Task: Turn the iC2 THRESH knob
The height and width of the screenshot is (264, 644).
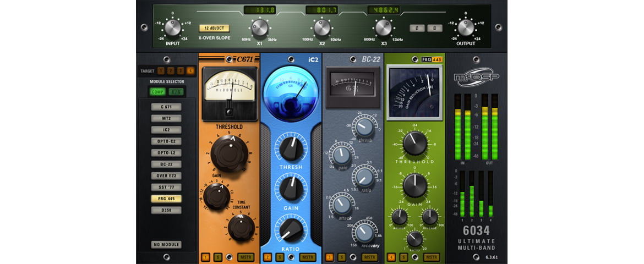Action: tap(291, 148)
